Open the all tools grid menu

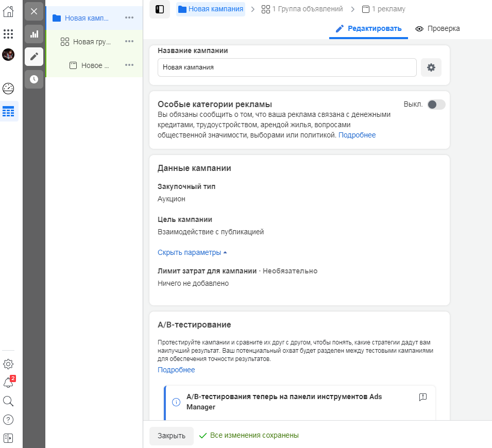[x=8, y=33]
